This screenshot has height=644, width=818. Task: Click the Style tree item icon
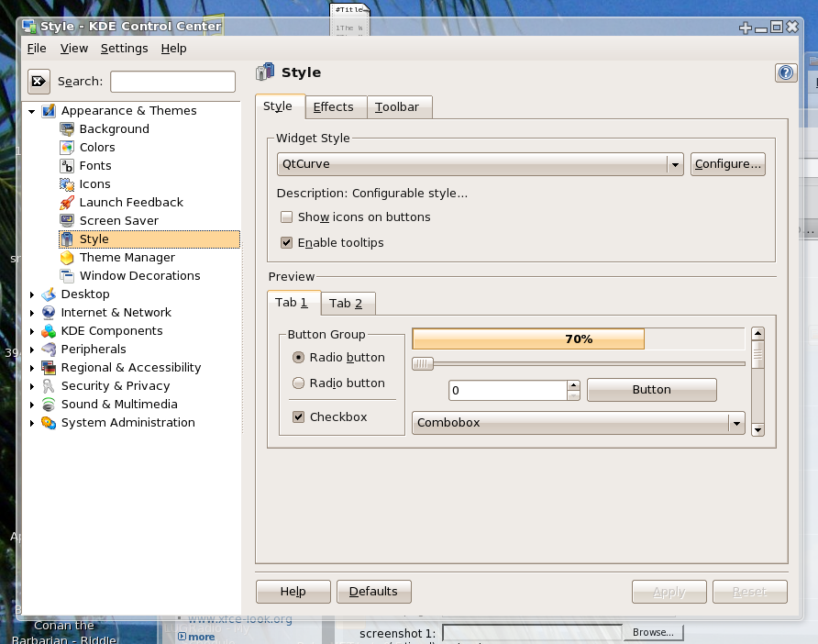click(67, 239)
